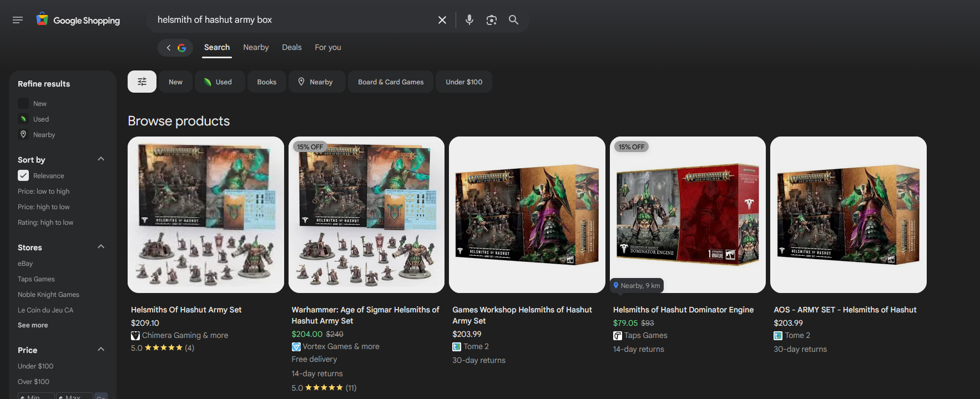Select the sidebar Under $100 price option
Screen dimensions: 980x399
tap(36, 366)
